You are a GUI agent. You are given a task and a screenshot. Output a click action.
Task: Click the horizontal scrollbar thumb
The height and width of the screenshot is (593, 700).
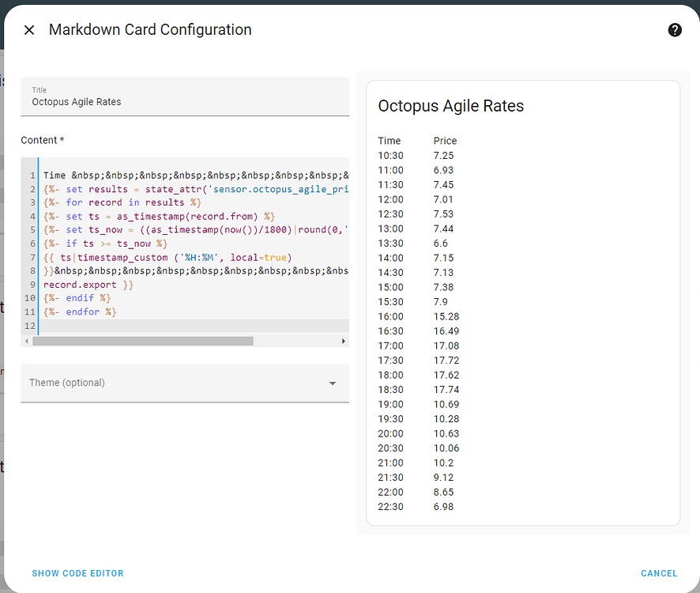tap(142, 340)
